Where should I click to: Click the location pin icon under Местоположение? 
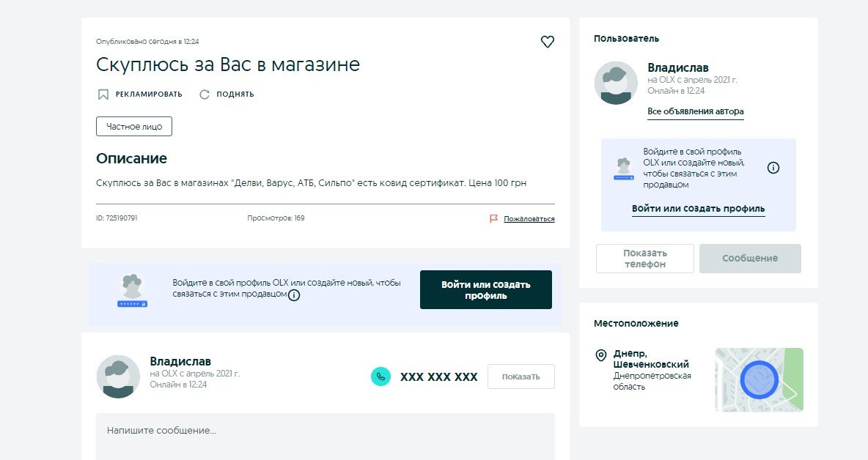599,355
